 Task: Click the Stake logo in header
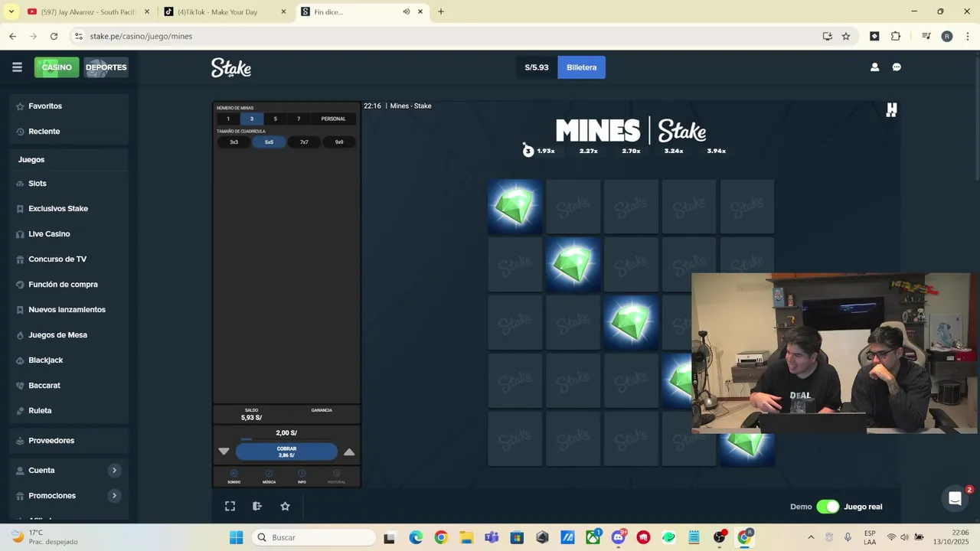click(x=231, y=67)
